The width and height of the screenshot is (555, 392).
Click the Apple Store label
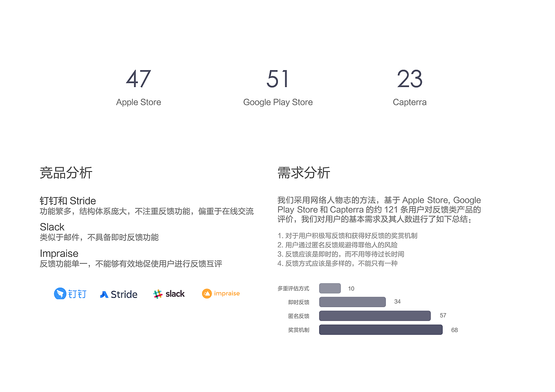139,102
